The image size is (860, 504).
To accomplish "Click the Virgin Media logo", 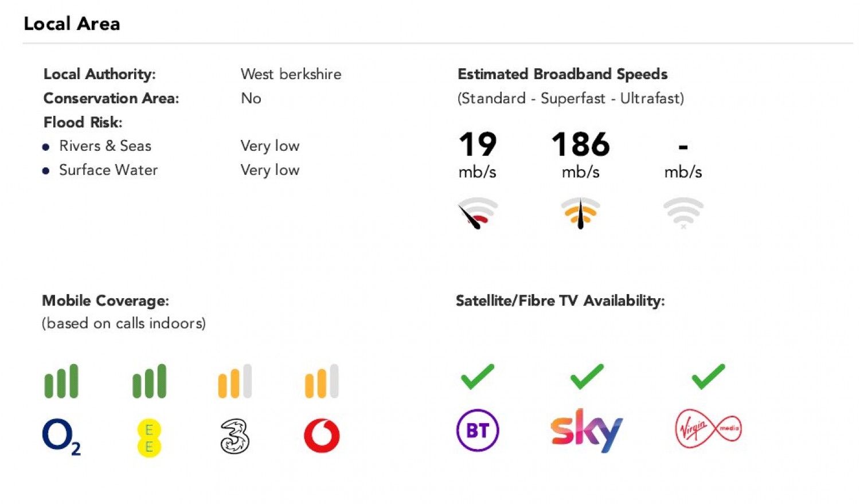I will point(709,428).
